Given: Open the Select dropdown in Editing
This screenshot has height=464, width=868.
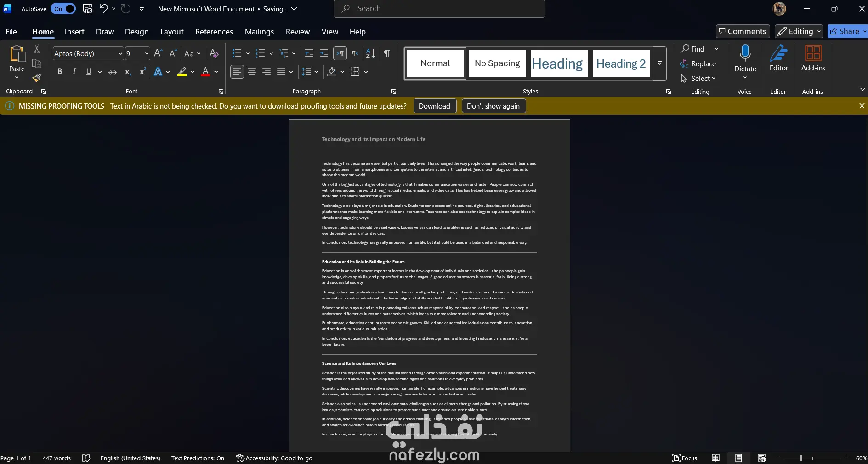Looking at the screenshot, I should tap(698, 79).
